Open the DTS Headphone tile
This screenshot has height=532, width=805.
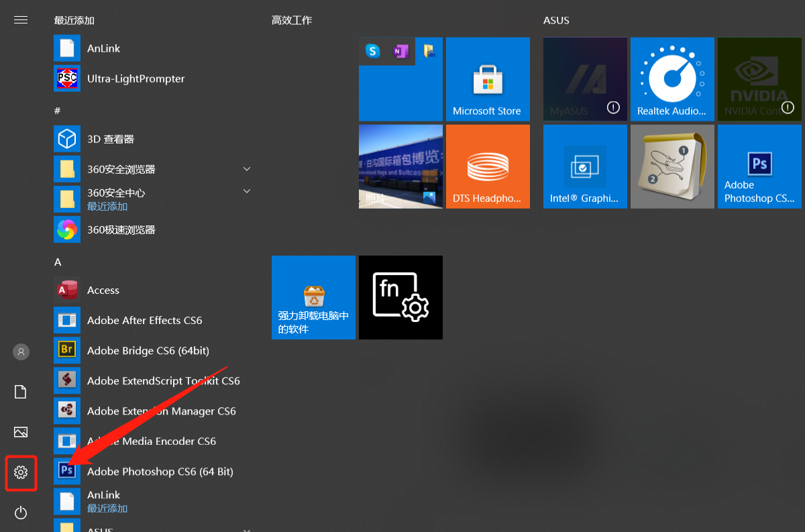(488, 166)
